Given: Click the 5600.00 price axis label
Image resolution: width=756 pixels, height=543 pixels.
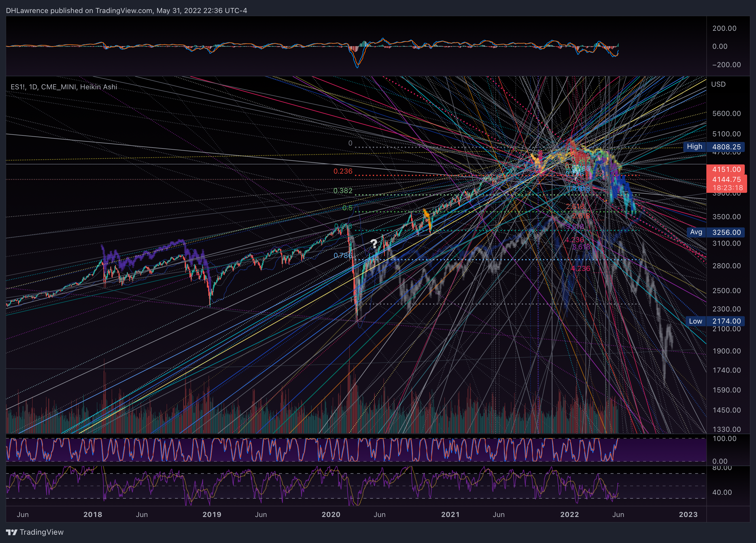Looking at the screenshot, I should coord(726,114).
